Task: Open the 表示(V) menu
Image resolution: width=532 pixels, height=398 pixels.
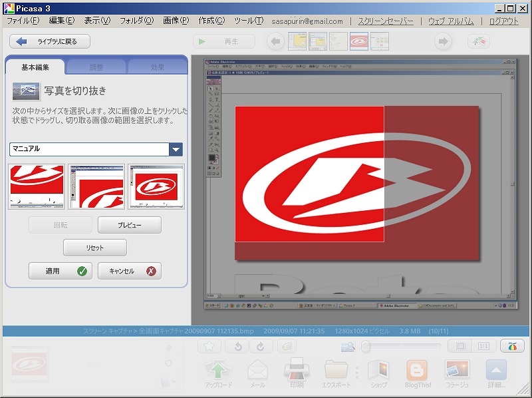Action: coord(97,21)
